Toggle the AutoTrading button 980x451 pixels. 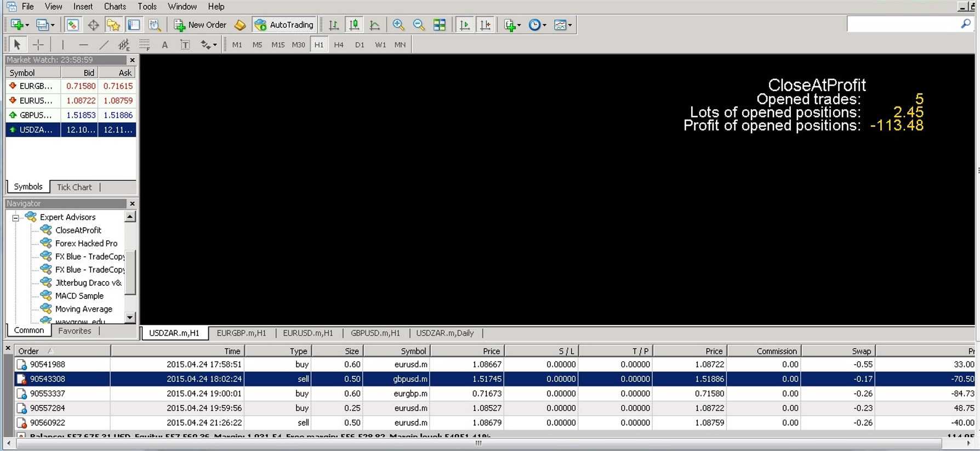[284, 25]
